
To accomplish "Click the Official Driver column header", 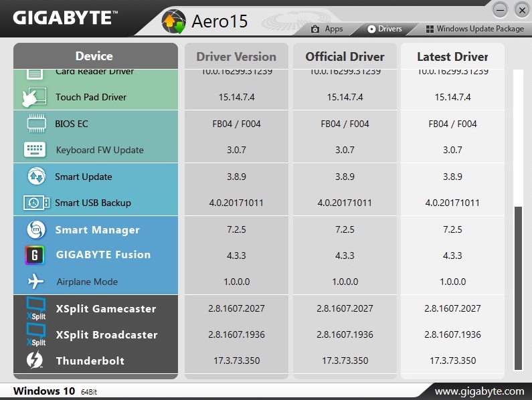I will point(345,57).
